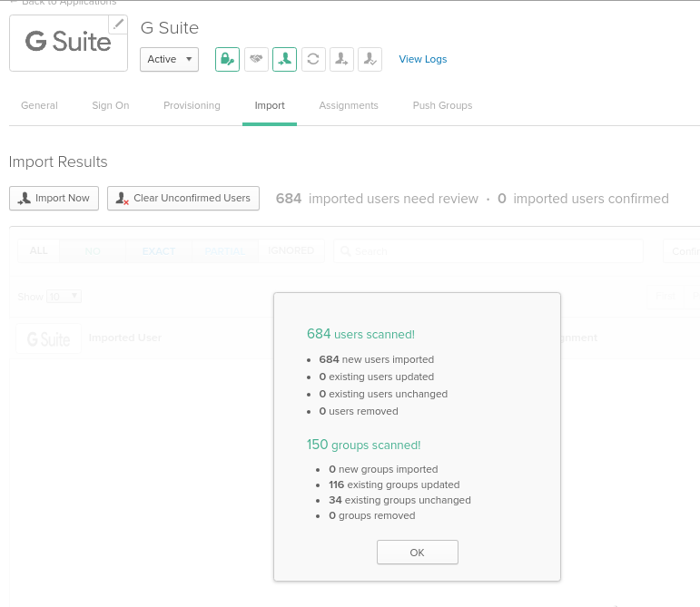This screenshot has height=607, width=700.
Task: Click the user with checkmark icon
Action: (370, 59)
